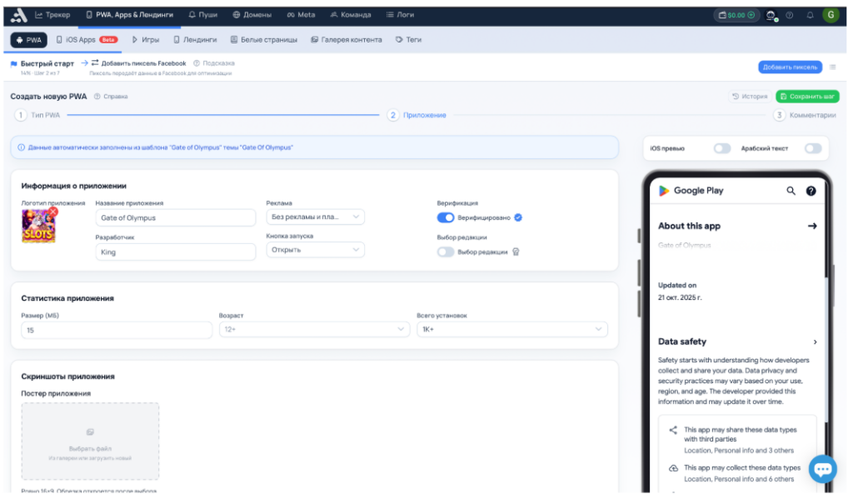This screenshot has height=504, width=853.
Task: Switch to Галерея контента tab
Action: click(x=347, y=40)
